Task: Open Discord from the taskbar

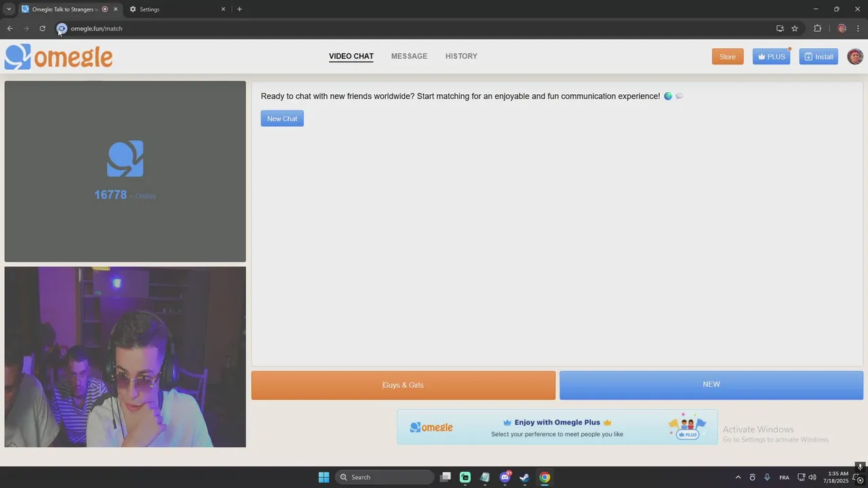Action: click(x=505, y=477)
